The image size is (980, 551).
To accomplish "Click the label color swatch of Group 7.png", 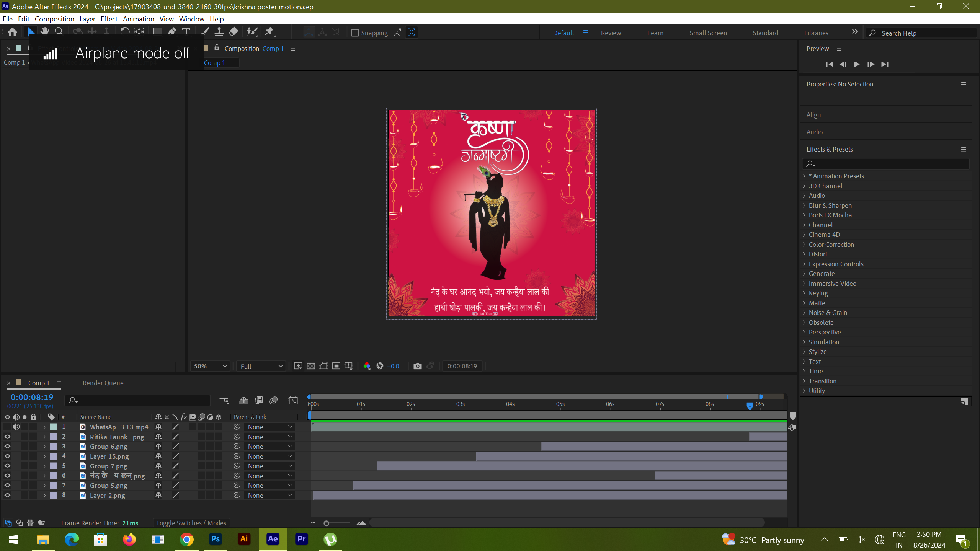I will [54, 466].
